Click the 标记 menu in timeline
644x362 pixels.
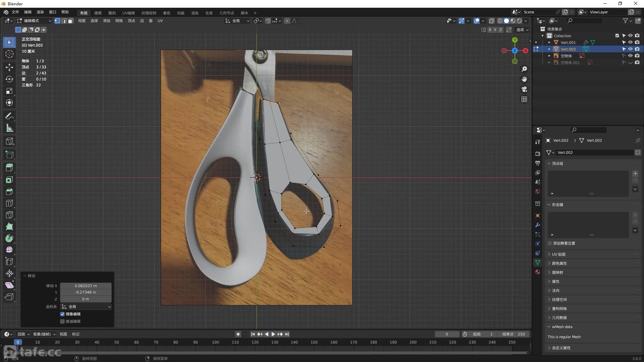pos(76,334)
